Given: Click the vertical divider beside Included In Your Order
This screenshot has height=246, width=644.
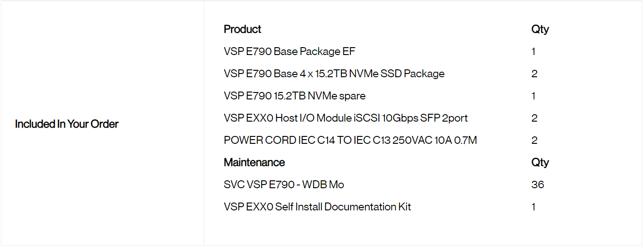Looking at the screenshot, I should [204, 124].
